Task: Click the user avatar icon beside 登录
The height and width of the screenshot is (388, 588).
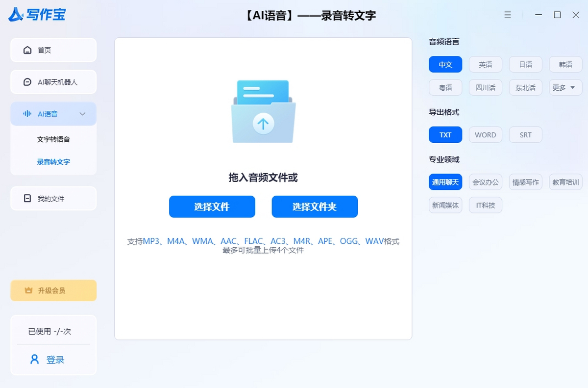Action: pos(34,360)
